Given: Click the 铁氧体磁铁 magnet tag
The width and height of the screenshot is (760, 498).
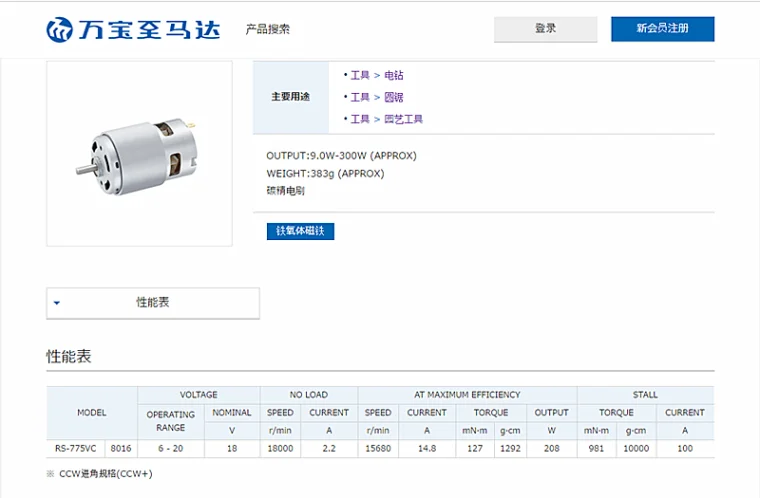Looking at the screenshot, I should pos(301,231).
